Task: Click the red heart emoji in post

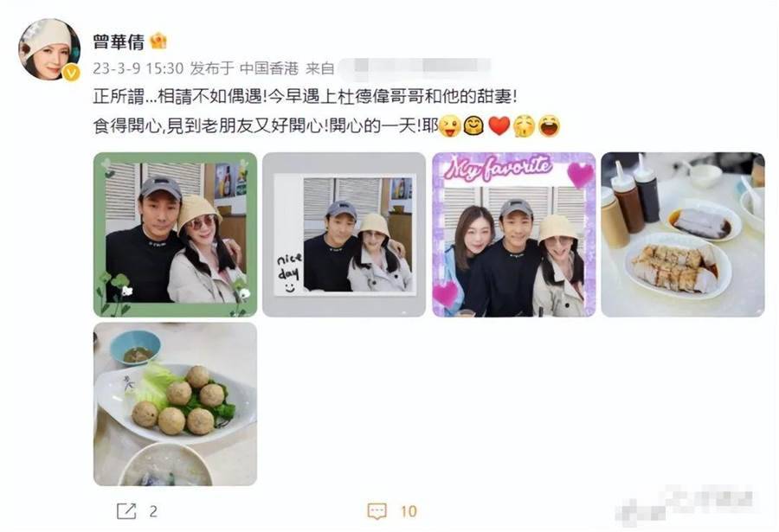Action: [x=499, y=125]
